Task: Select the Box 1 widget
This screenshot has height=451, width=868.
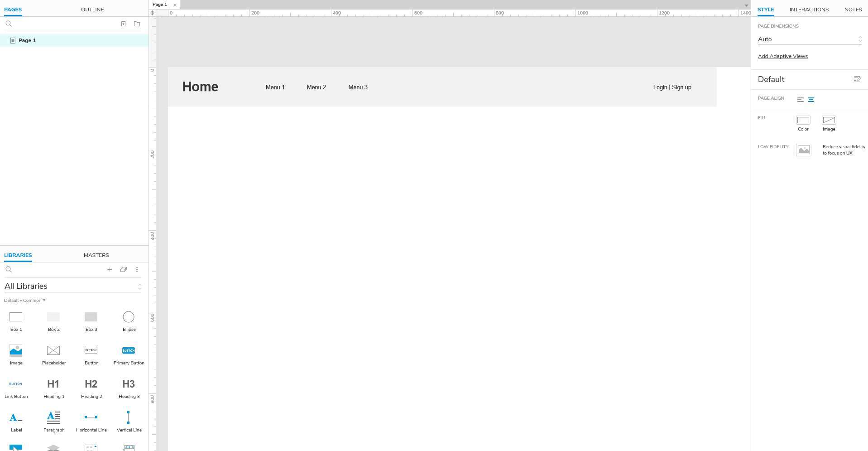Action: [x=16, y=322]
